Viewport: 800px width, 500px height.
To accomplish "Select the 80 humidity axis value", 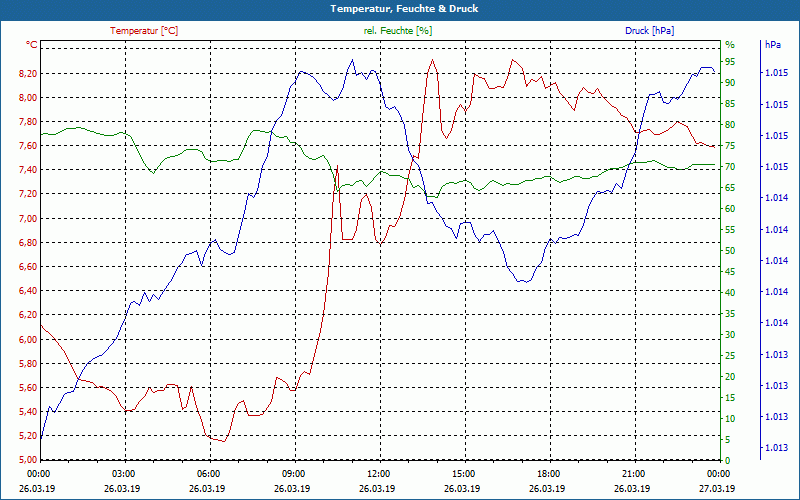I will [x=730, y=125].
